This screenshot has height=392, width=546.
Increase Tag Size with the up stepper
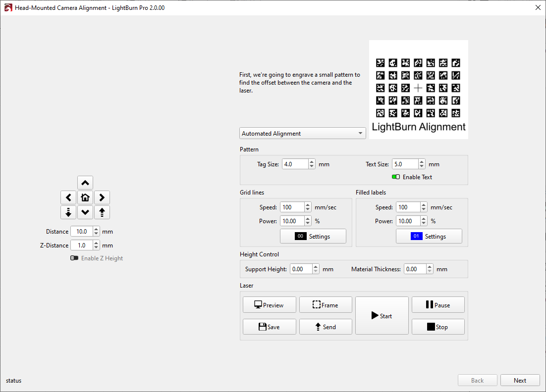(x=312, y=162)
